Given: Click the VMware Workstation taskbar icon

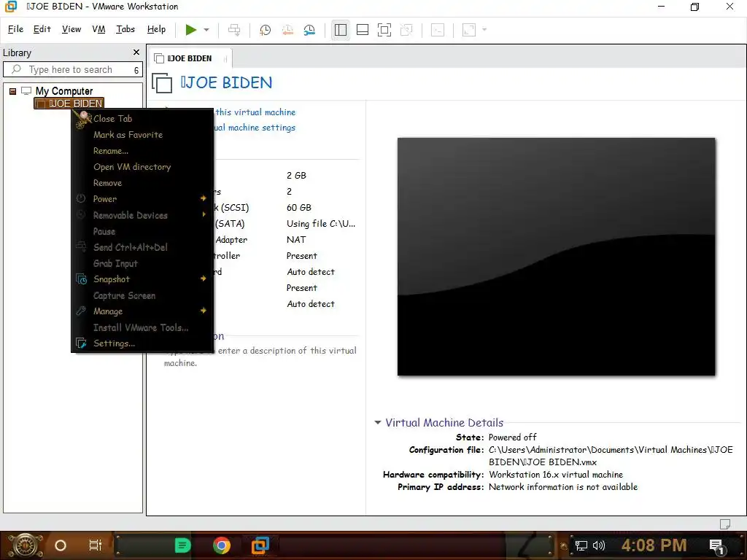Looking at the screenshot, I should coord(260,545).
